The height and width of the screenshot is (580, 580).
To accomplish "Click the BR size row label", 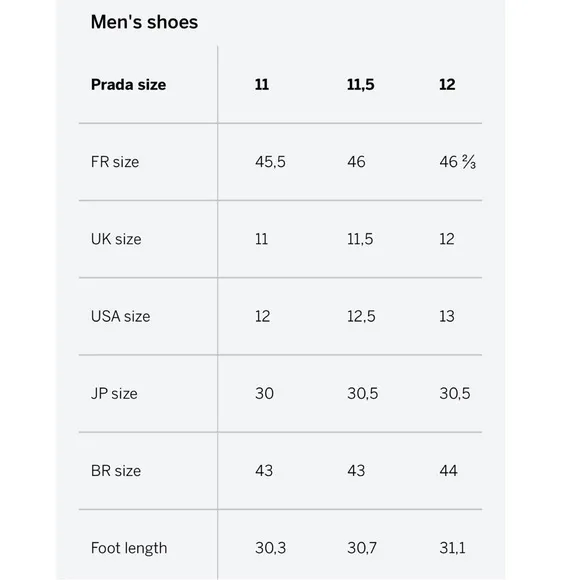I will pos(116,471).
